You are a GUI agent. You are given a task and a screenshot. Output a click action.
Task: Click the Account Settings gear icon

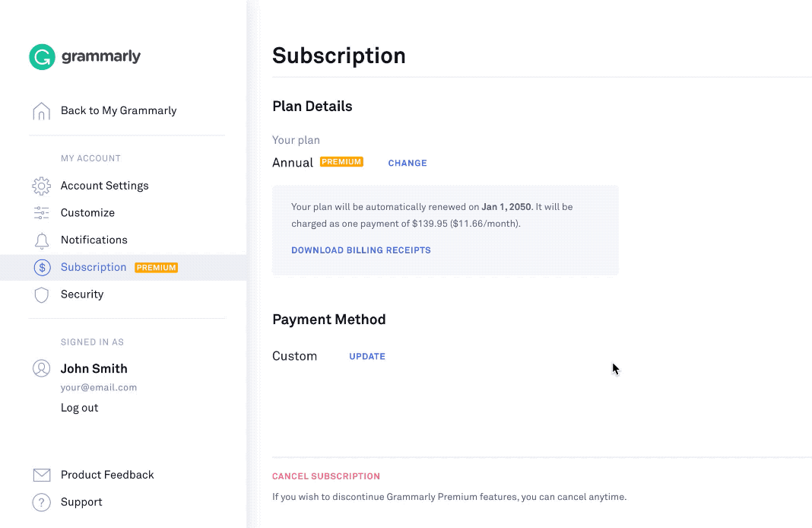tap(42, 186)
